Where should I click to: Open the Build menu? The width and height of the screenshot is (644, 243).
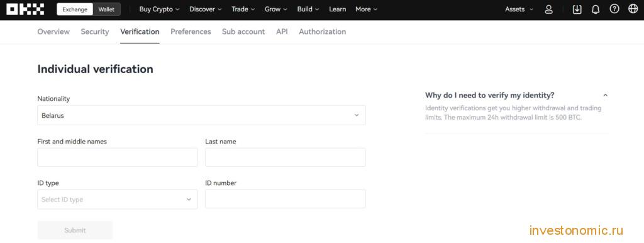(x=308, y=9)
